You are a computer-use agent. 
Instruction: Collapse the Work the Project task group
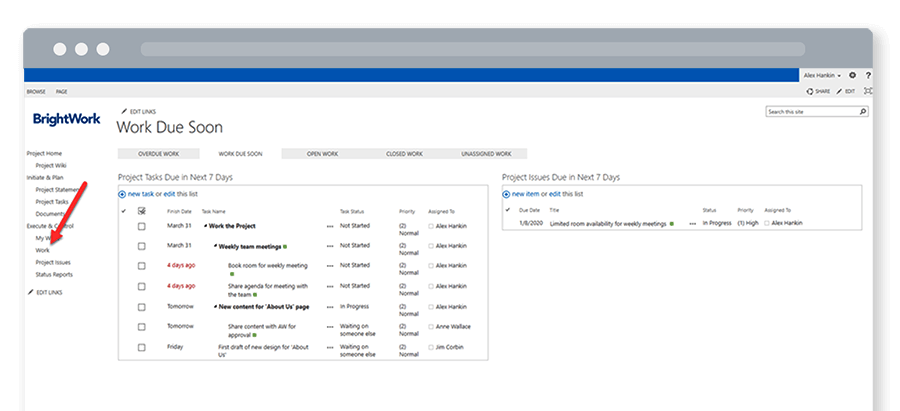tap(204, 226)
